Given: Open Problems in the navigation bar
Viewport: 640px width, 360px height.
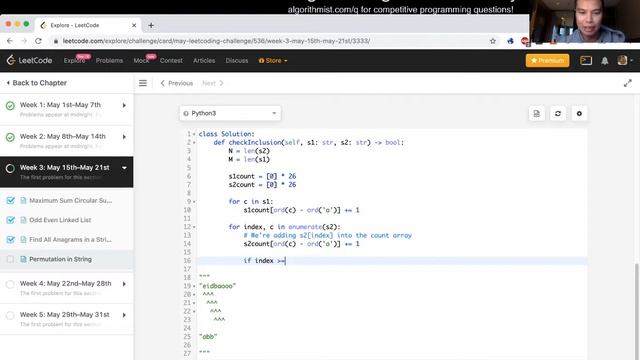Looking at the screenshot, I should pyautogui.click(x=109, y=60).
